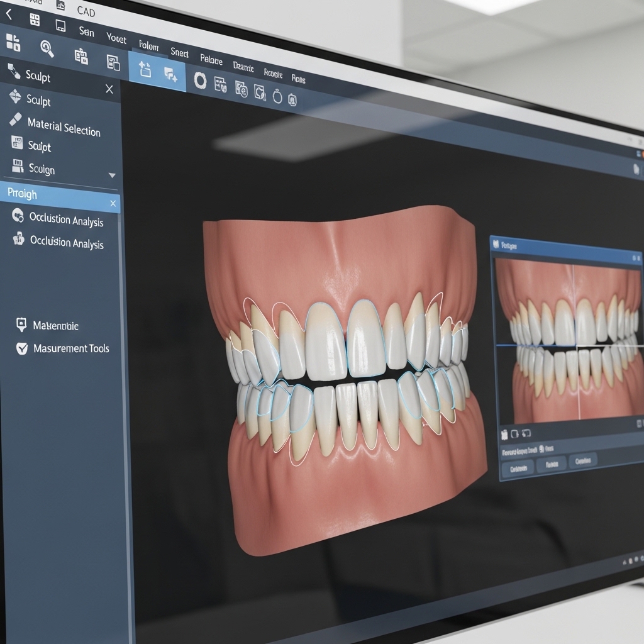This screenshot has width=644, height=644.
Task: Click the eraser icon beside Material Selection
Action: (16, 120)
